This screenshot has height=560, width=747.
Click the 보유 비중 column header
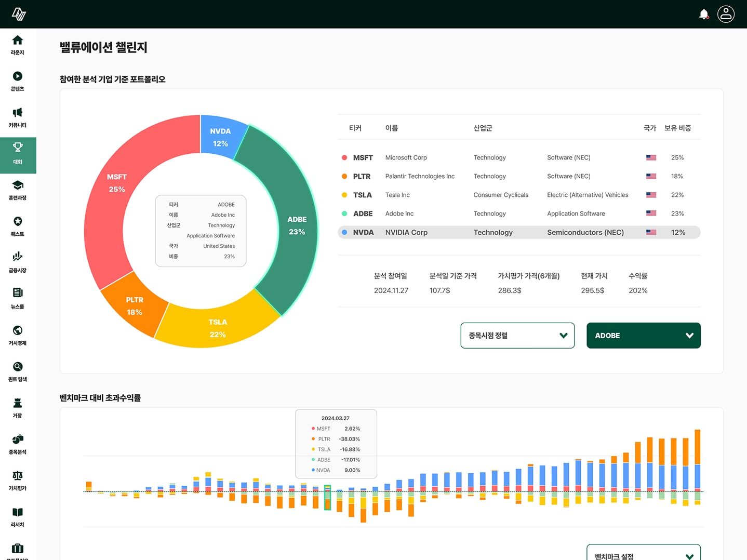tap(678, 128)
